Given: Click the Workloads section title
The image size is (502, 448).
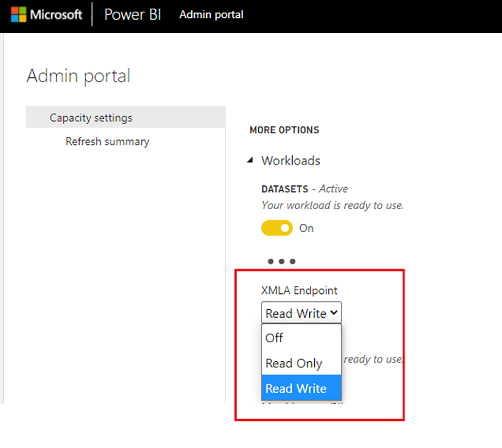Looking at the screenshot, I should pos(290,161).
